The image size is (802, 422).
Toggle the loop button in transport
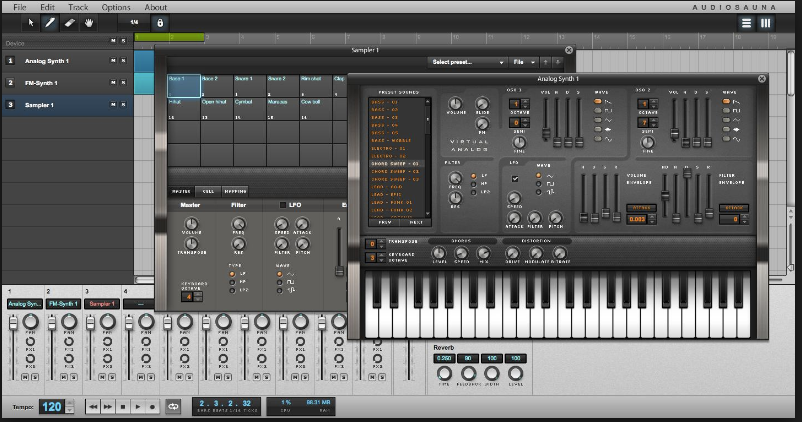coord(173,407)
